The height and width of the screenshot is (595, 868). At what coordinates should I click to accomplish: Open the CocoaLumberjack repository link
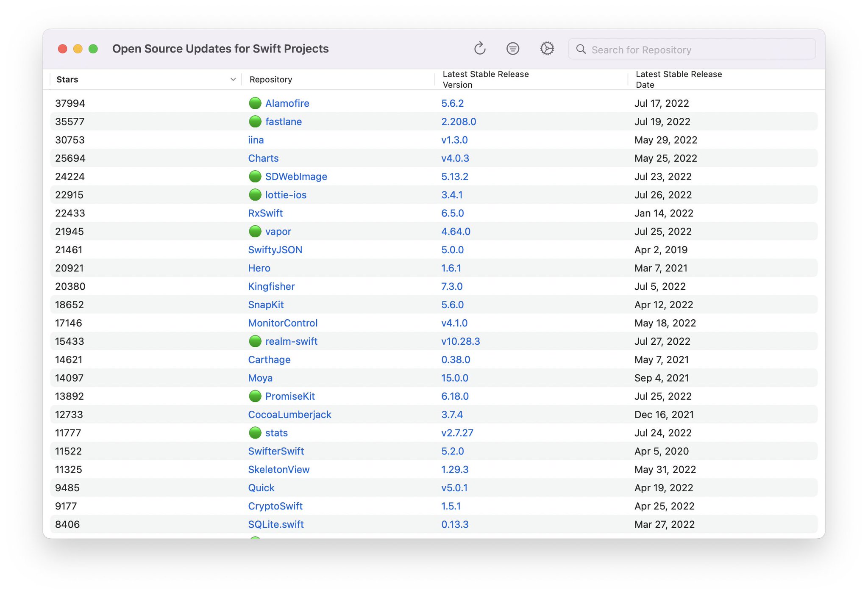click(x=289, y=414)
